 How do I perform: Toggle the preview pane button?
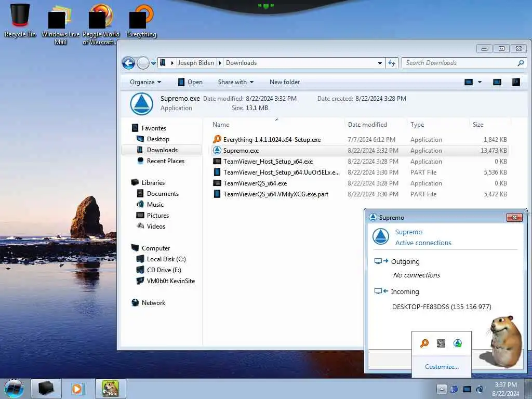coord(497,82)
